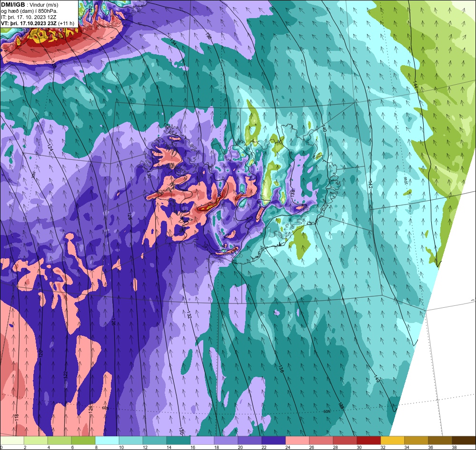Click the '120' contour label

pyautogui.click(x=40, y=353)
